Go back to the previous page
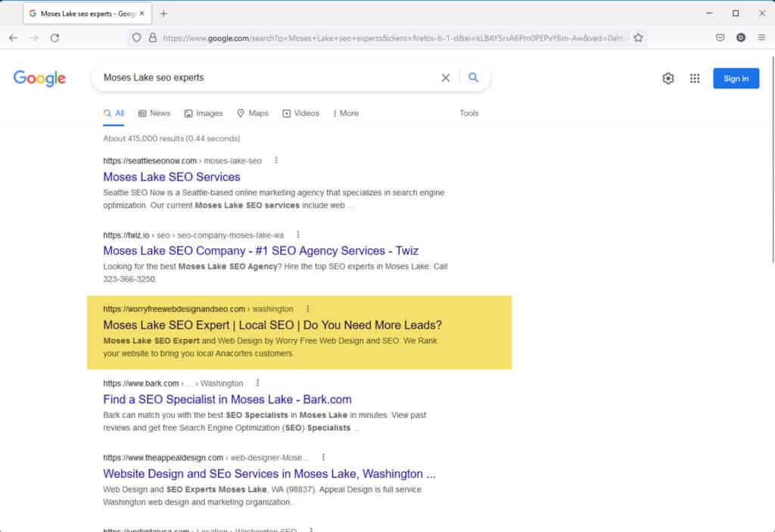Viewport: 775px width, 532px height. click(x=14, y=38)
